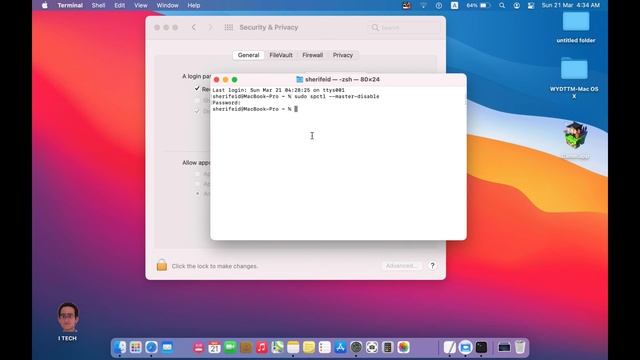Image resolution: width=640 pixels, height=360 pixels.
Task: Open the Notes app in the Dock
Action: pos(293,347)
